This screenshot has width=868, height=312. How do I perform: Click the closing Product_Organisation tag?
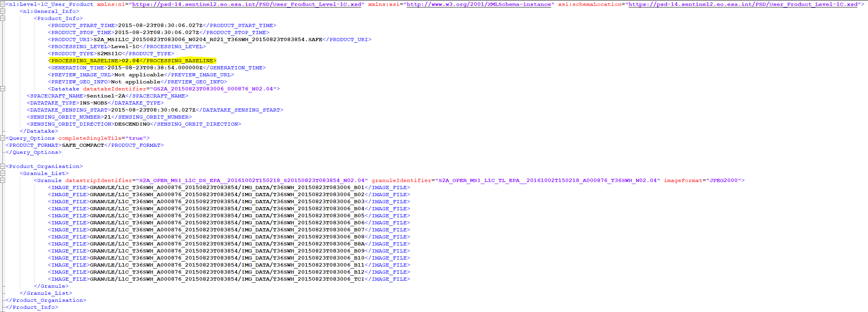click(x=46, y=300)
